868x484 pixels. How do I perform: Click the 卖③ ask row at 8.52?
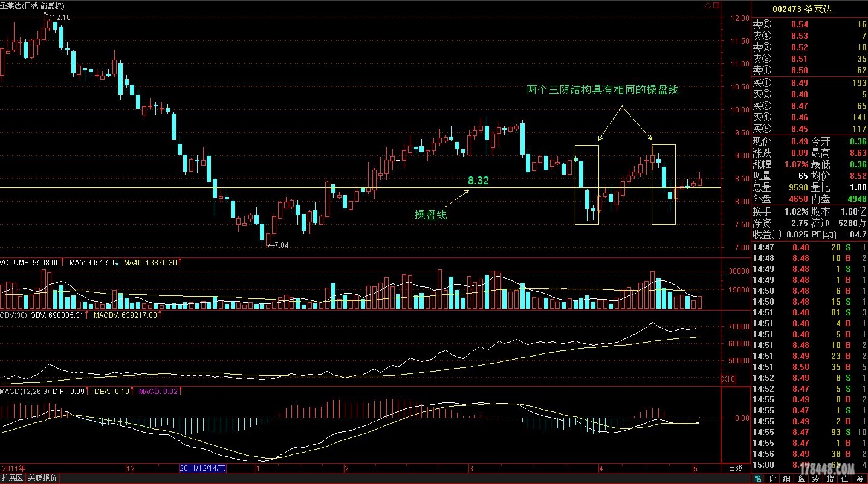pos(809,47)
